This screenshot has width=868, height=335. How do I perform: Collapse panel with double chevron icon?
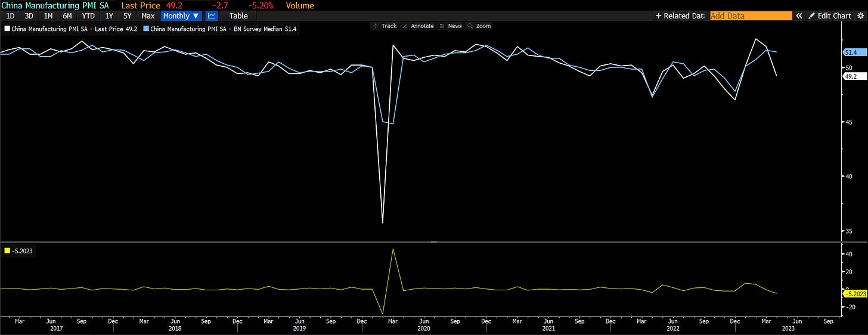click(799, 16)
